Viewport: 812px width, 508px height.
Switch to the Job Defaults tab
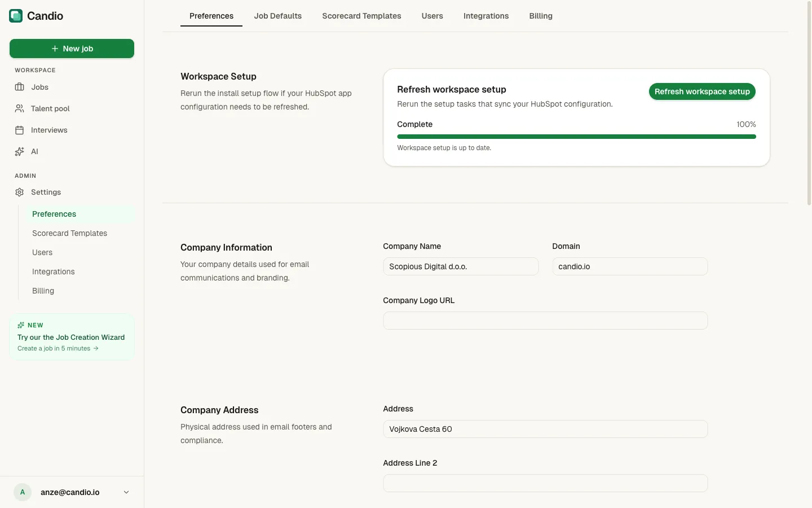tap(278, 16)
